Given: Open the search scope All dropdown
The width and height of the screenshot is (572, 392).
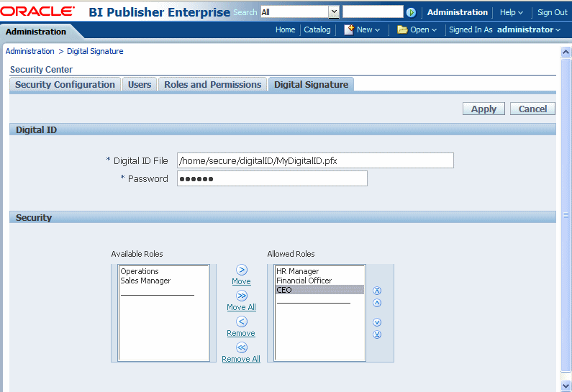Looking at the screenshot, I should coord(300,12).
